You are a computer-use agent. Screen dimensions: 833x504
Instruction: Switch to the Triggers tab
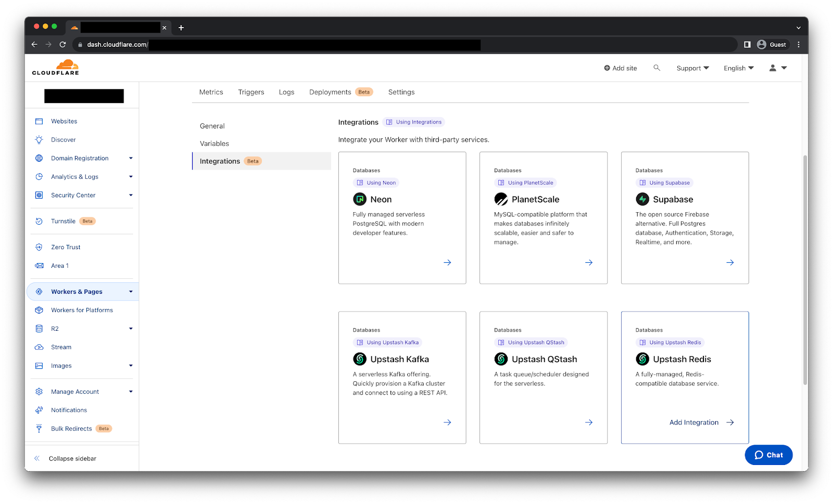[251, 92]
